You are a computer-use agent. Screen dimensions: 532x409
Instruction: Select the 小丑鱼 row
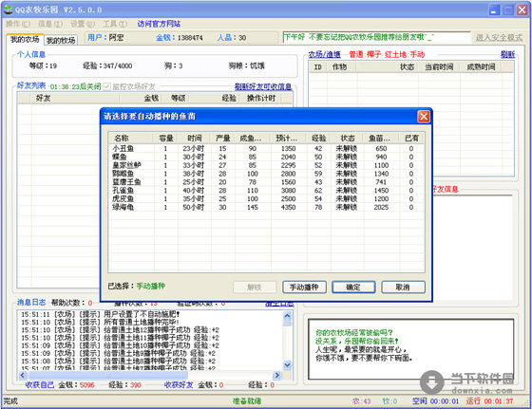tap(266, 148)
